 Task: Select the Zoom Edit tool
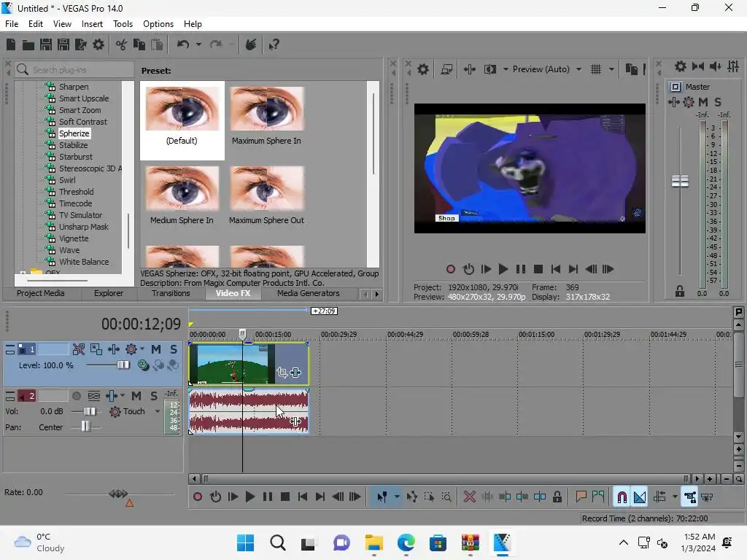(x=446, y=497)
